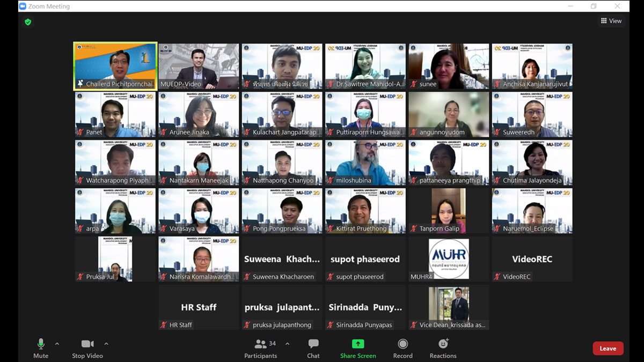Expand the arrow next to Participants
The height and width of the screenshot is (362, 644).
pos(287,344)
